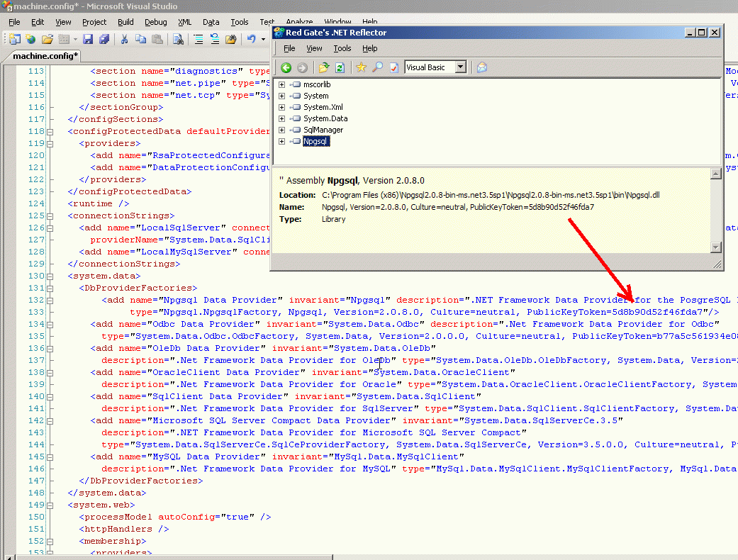
Task: Select the highlighted Npgsql tree item
Action: (315, 141)
